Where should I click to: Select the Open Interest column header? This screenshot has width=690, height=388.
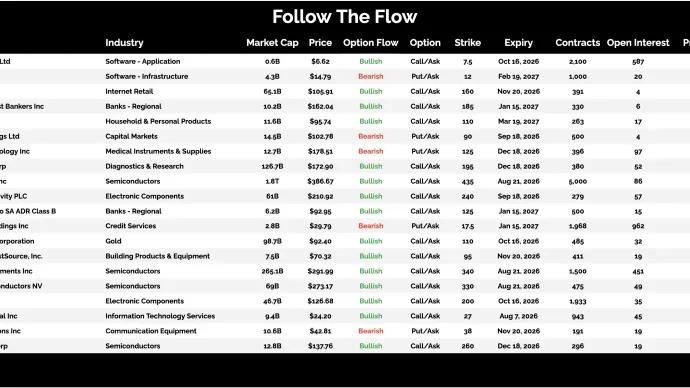[638, 43]
